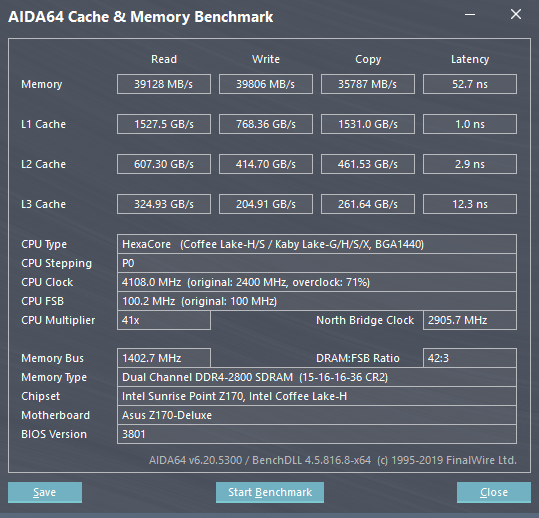Select the L2 Cache Copy result 461.53 GB/s

coord(368,164)
